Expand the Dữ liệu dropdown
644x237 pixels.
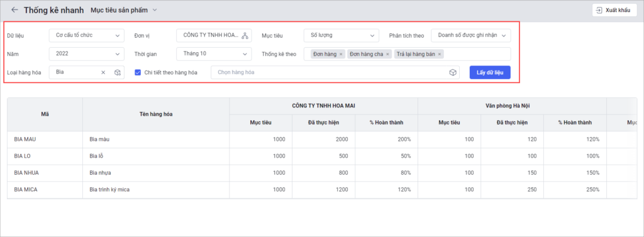click(x=87, y=35)
